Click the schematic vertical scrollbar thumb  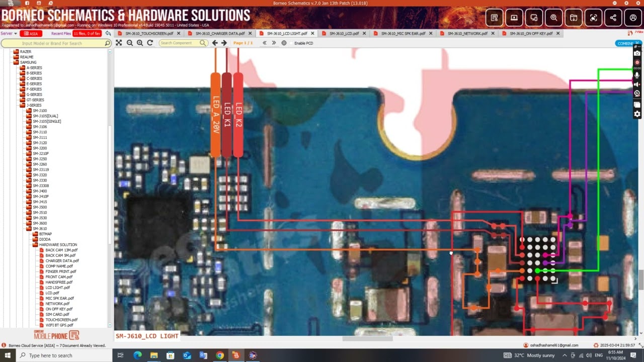click(641, 279)
